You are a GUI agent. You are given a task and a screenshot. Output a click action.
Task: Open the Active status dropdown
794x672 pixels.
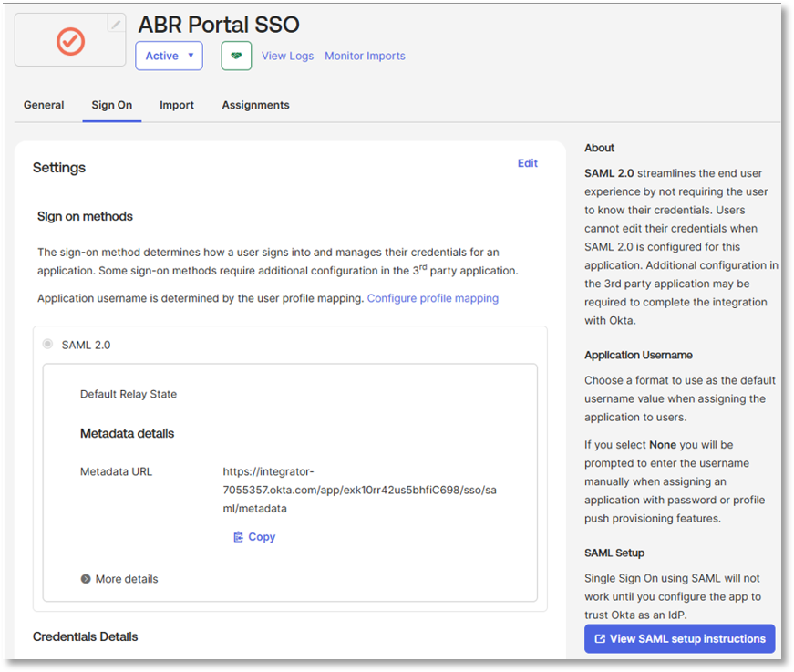[x=169, y=56]
